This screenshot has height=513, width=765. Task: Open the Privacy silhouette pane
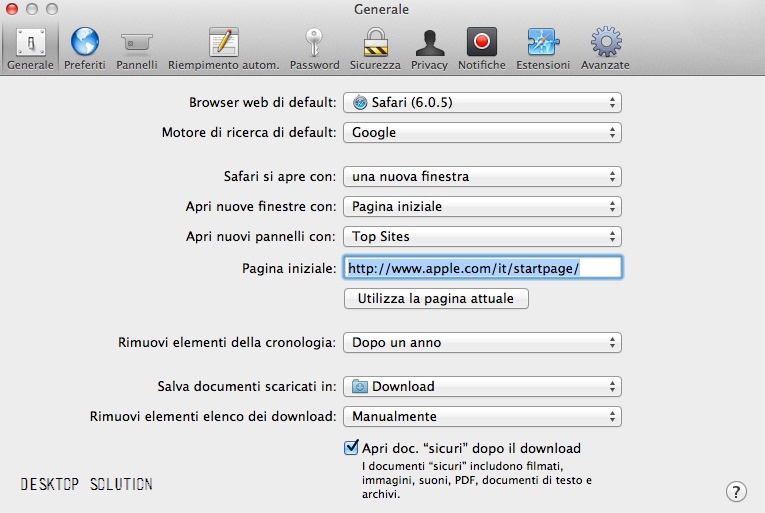429,49
